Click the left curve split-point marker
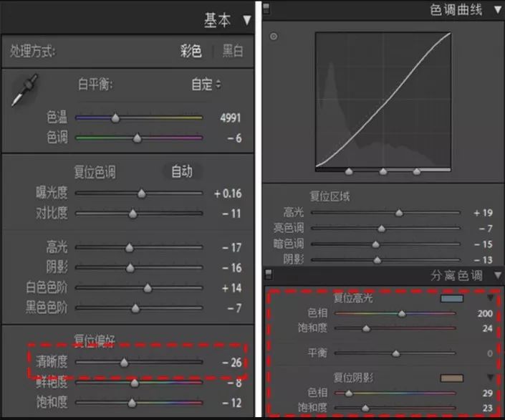 click(349, 171)
